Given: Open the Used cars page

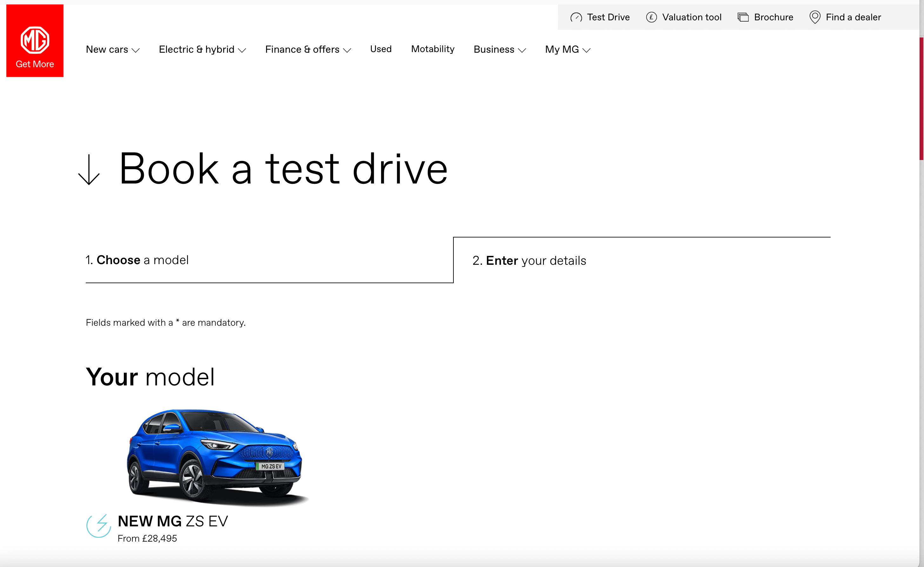Looking at the screenshot, I should pos(381,49).
